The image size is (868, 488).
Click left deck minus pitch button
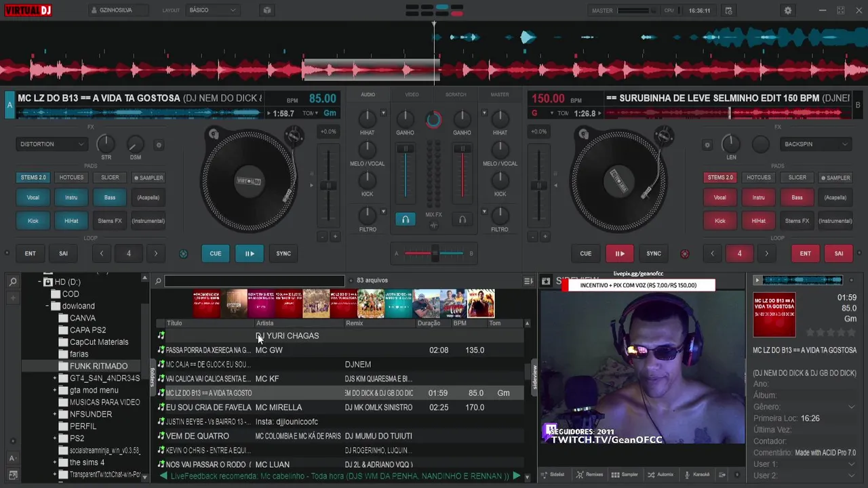(x=323, y=237)
